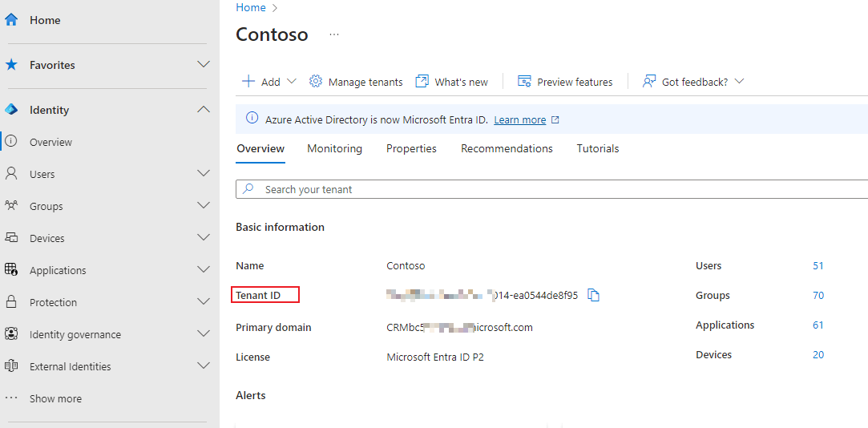This screenshot has width=868, height=428.
Task: Open the Groups count 70 link
Action: click(818, 295)
